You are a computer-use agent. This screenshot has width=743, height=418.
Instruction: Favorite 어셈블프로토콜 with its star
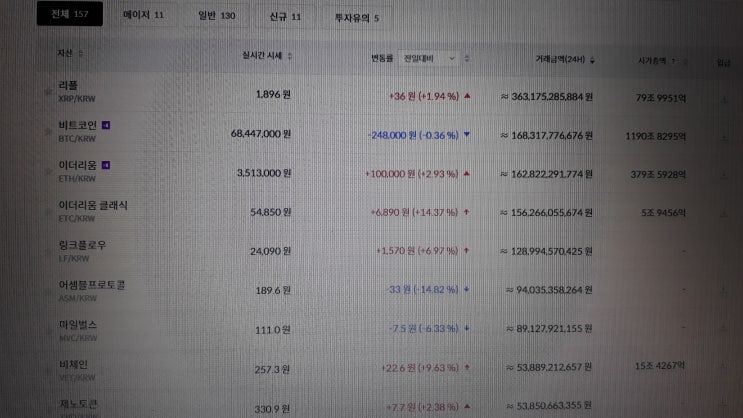click(48, 291)
